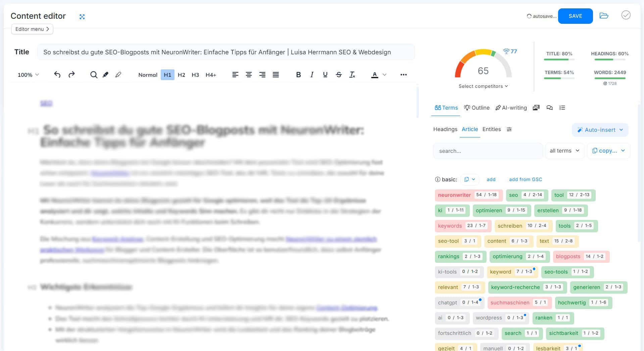Click the add link next to basic
Image resolution: width=644 pixels, height=351 pixels.
click(x=491, y=179)
